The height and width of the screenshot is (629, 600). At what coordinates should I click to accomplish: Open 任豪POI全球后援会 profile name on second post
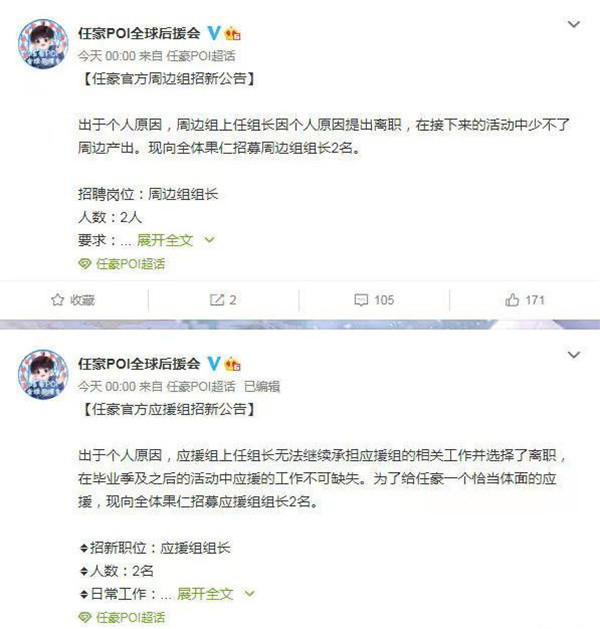(x=139, y=364)
